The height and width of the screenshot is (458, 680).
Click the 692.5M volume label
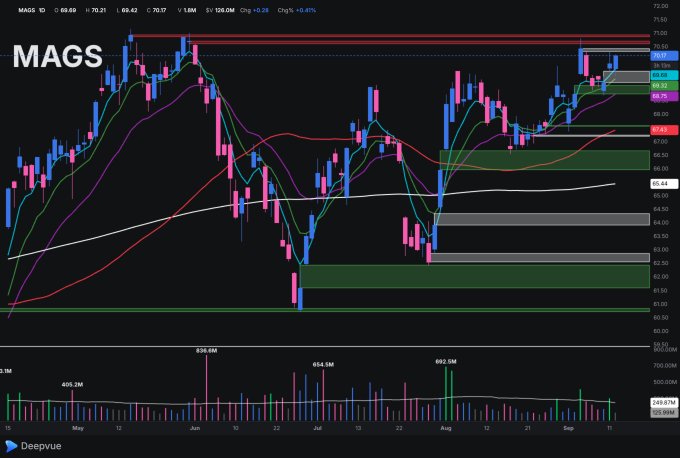pos(446,361)
